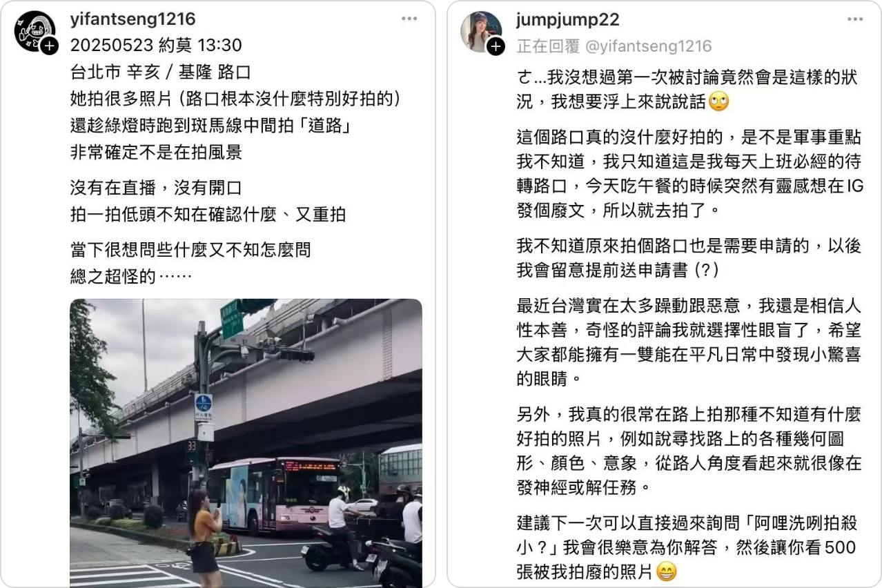
Task: Click the grinning emoji ending the reply
Action: coord(667,572)
